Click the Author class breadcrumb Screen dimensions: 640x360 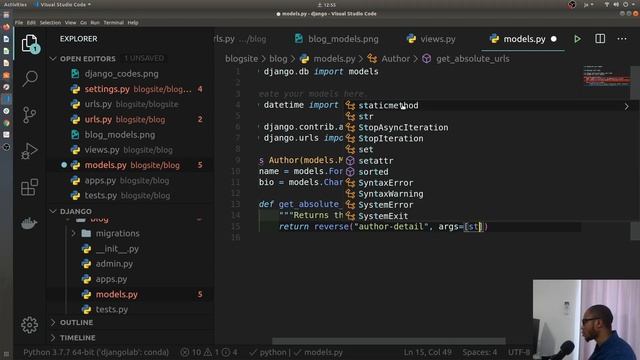tap(395, 59)
